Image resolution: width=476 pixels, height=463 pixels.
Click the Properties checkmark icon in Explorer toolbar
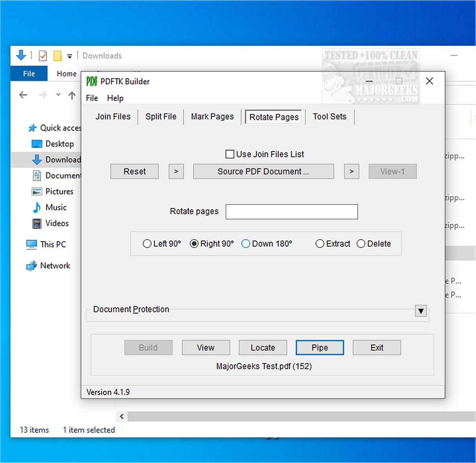pos(43,56)
